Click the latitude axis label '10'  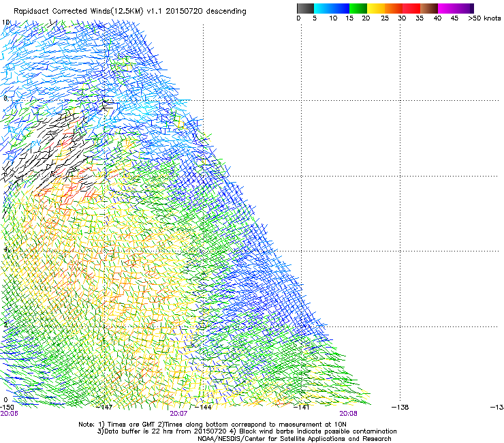[5, 22]
